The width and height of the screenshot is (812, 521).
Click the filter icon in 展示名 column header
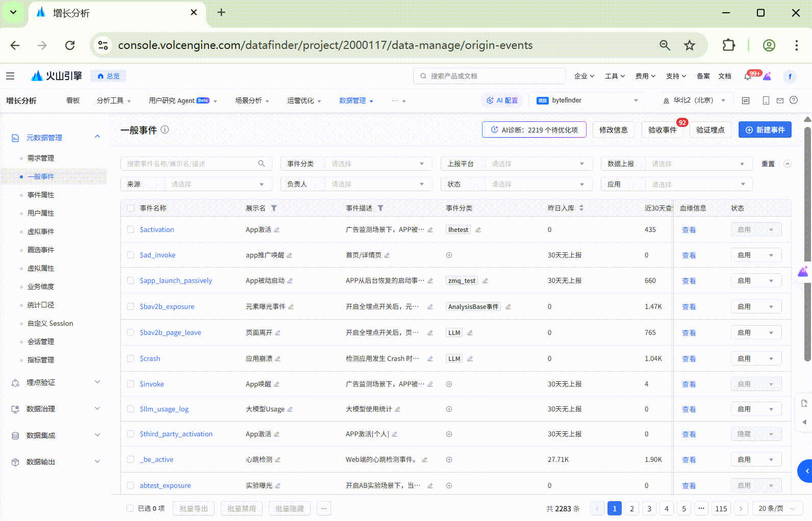274,208
